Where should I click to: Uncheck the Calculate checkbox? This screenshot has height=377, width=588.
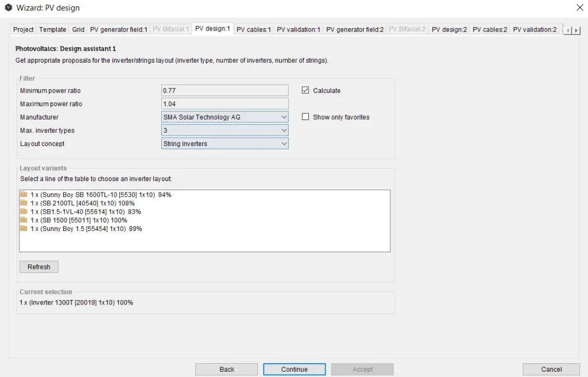click(305, 90)
